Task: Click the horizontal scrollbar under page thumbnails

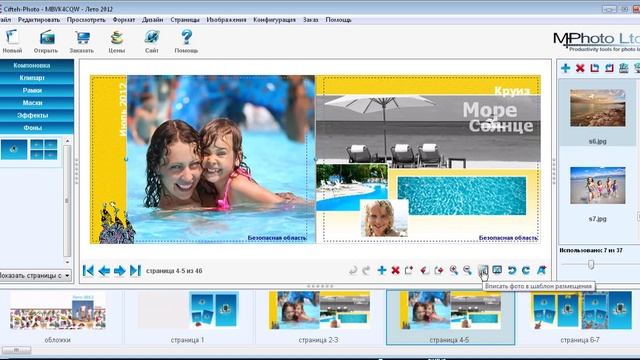Action: [16, 350]
